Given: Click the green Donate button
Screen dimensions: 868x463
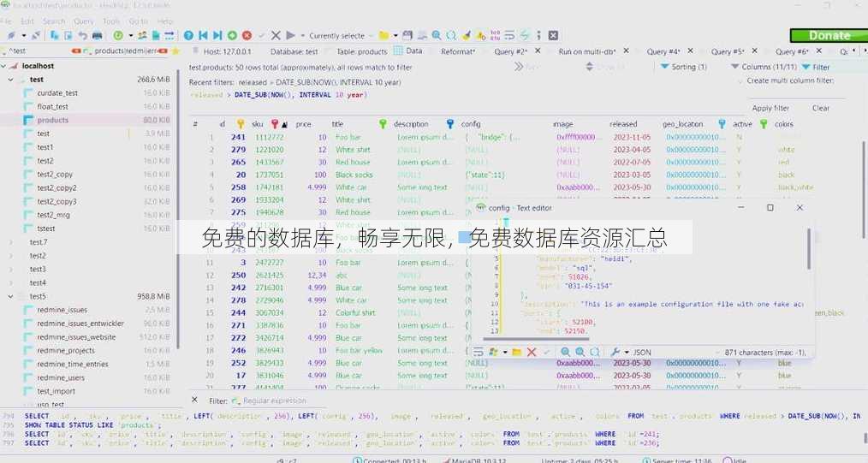Looking at the screenshot, I should [829, 35].
